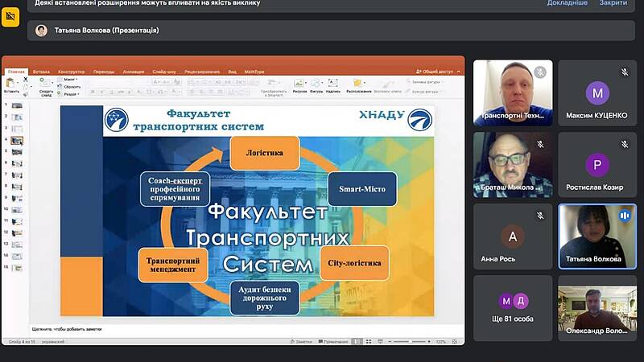Toggle the Заметки notes pane
The width and height of the screenshot is (644, 362).
(x=300, y=341)
